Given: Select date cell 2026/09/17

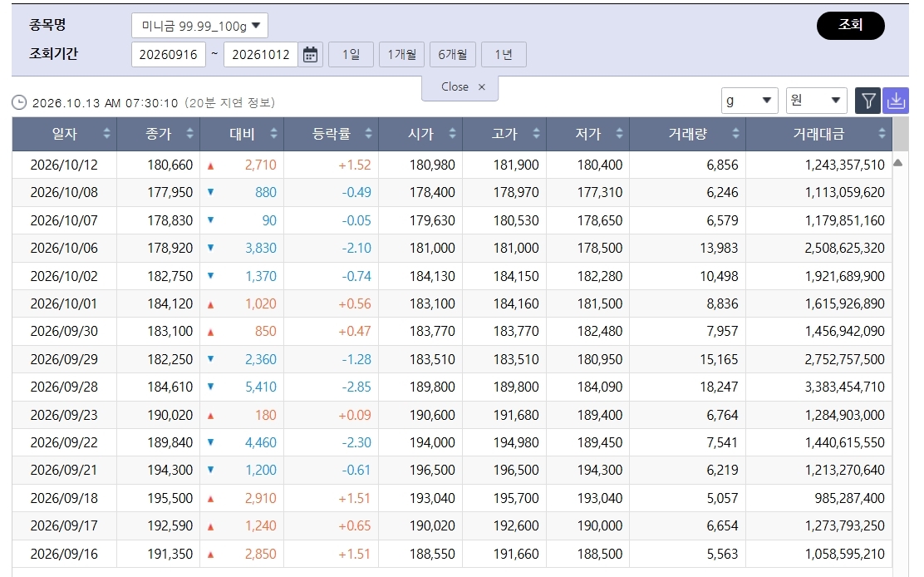Looking at the screenshot, I should [x=64, y=525].
